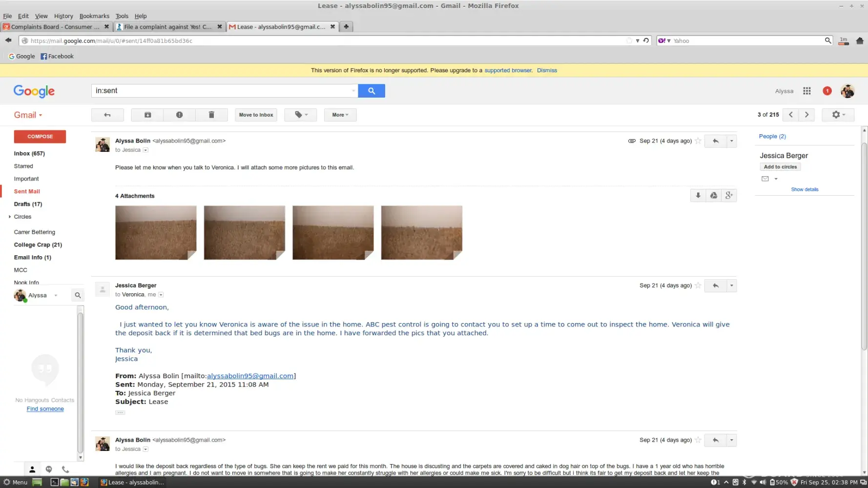Show details for 'to Veronica, me' recipients

tap(161, 295)
